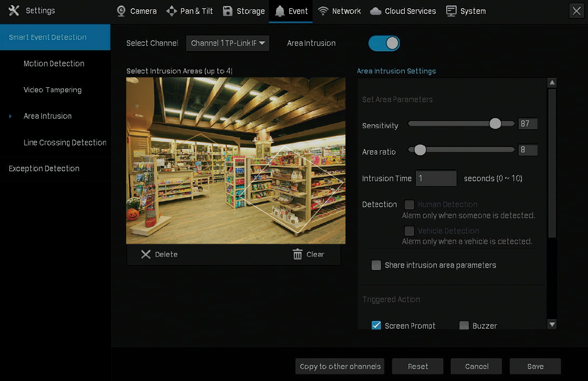Switch to the Storage tab

click(244, 11)
